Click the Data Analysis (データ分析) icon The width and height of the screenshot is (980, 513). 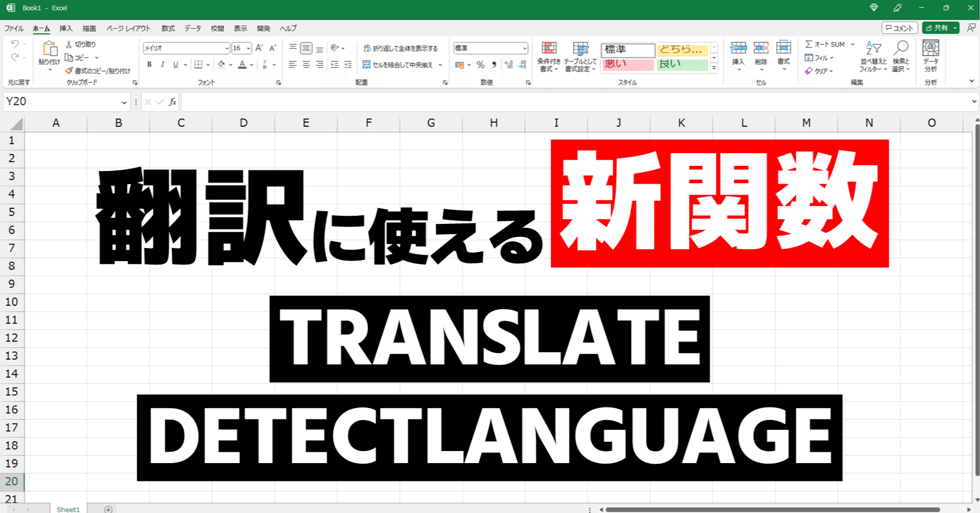click(x=931, y=48)
